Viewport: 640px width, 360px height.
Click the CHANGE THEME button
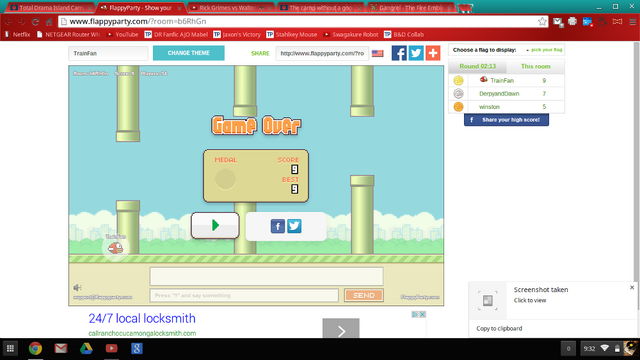click(189, 53)
